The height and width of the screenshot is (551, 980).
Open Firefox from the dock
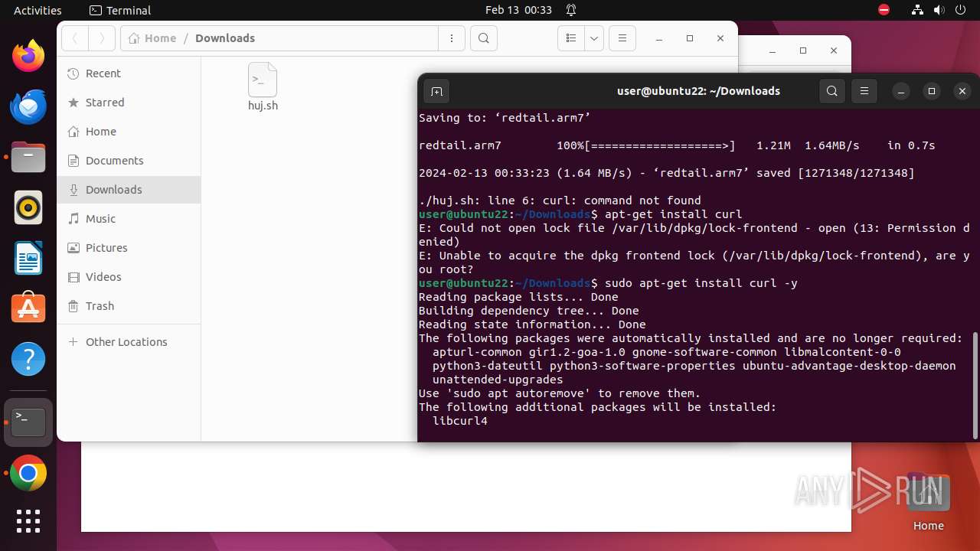28,56
